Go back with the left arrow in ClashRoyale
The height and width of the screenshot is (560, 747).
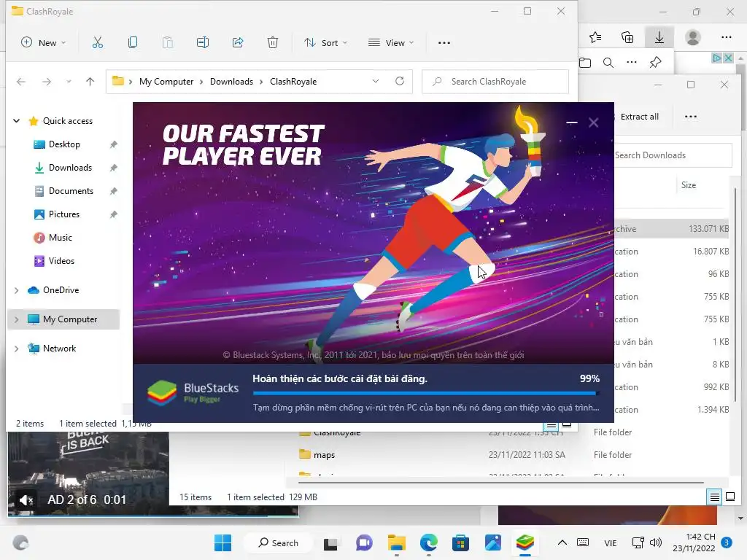[21, 82]
